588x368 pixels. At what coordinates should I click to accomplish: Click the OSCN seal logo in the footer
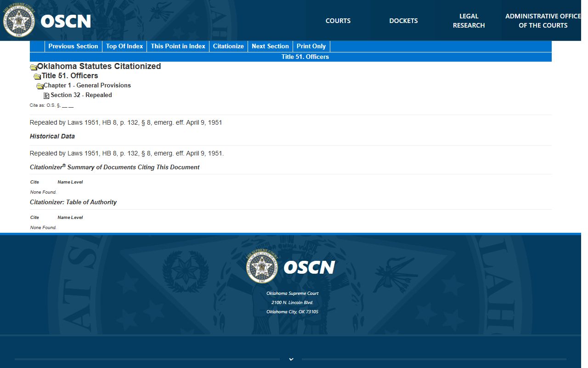coord(262,267)
